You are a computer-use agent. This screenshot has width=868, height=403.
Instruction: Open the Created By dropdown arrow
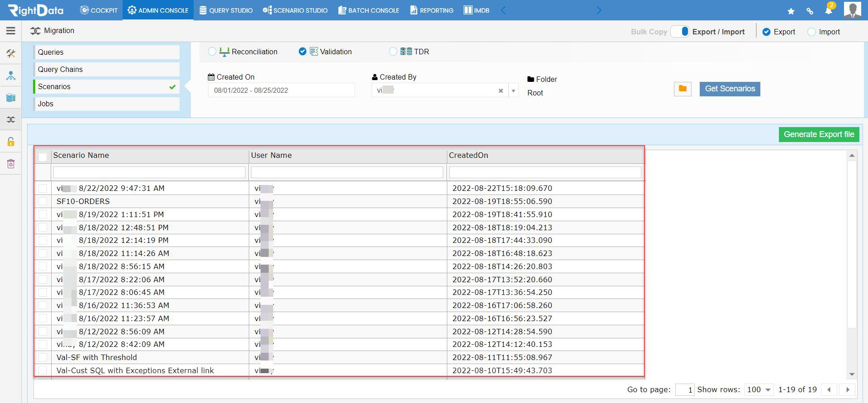tap(513, 90)
